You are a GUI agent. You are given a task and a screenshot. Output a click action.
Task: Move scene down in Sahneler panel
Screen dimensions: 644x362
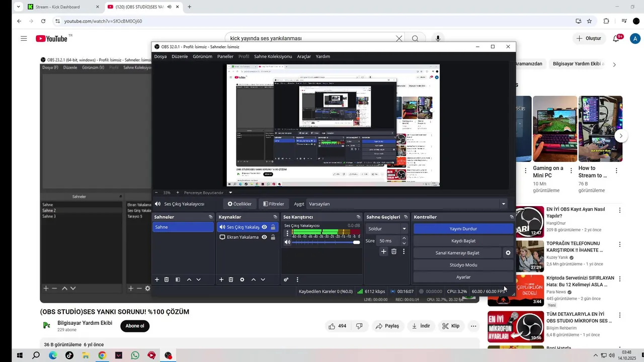click(199, 280)
